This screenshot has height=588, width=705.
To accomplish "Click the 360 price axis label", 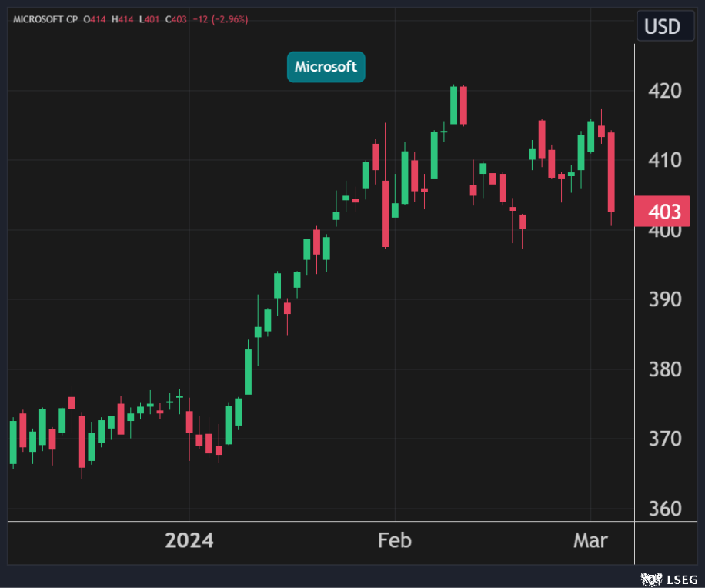I will (x=665, y=509).
